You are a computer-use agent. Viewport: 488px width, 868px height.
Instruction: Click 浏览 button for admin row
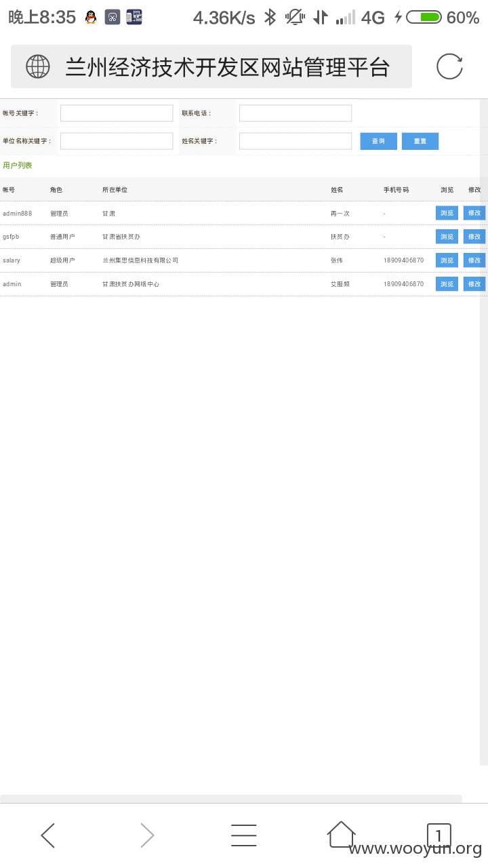[447, 284]
